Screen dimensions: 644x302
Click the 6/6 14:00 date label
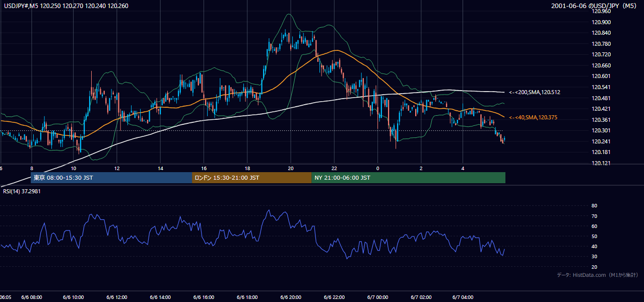click(160, 297)
